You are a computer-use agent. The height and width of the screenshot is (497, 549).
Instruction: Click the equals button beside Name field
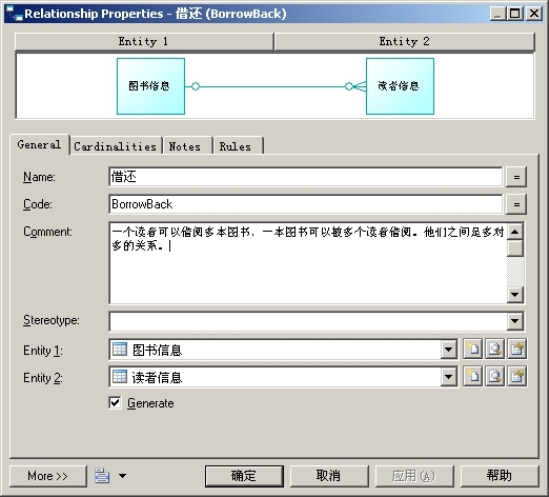(x=516, y=177)
